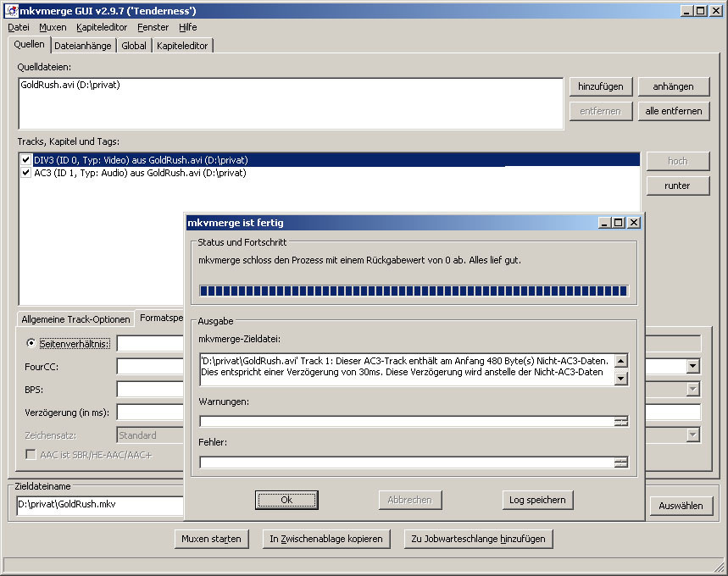The height and width of the screenshot is (576, 728).
Task: Select GoldRush.avi in the Quelldateien list
Action: [x=70, y=85]
